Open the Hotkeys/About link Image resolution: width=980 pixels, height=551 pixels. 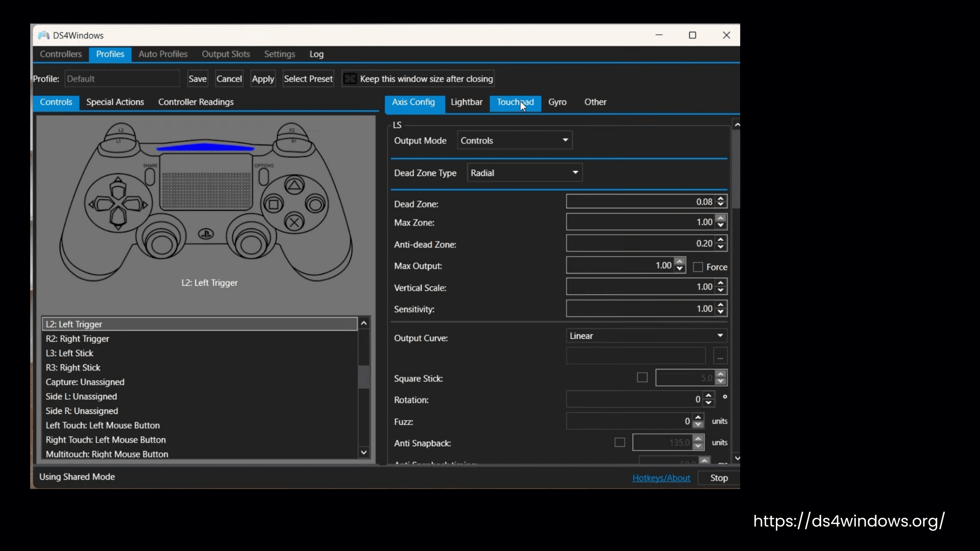coord(661,478)
